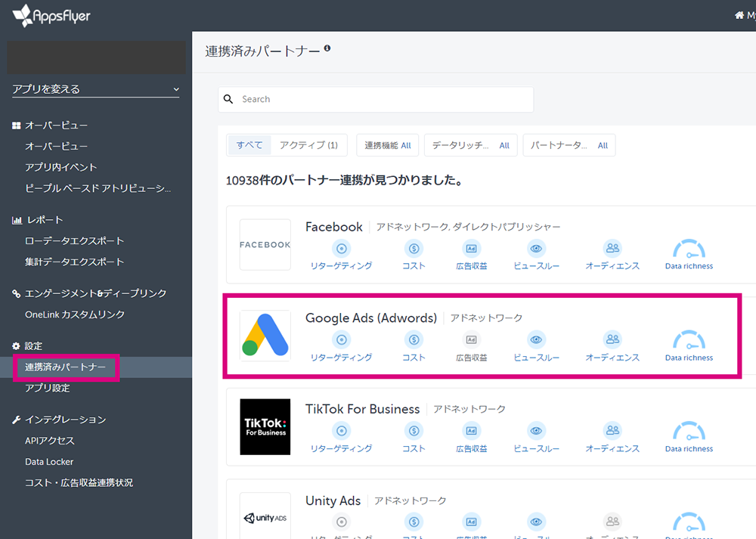Open Data Locker in sidebar
Image resolution: width=756 pixels, height=539 pixels.
[x=49, y=462]
